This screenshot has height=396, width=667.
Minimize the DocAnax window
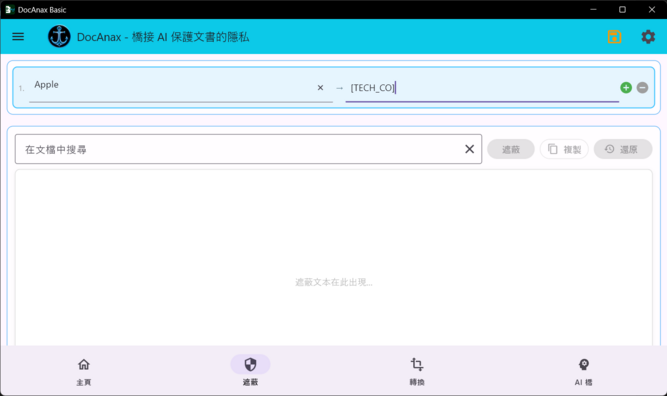593,9
